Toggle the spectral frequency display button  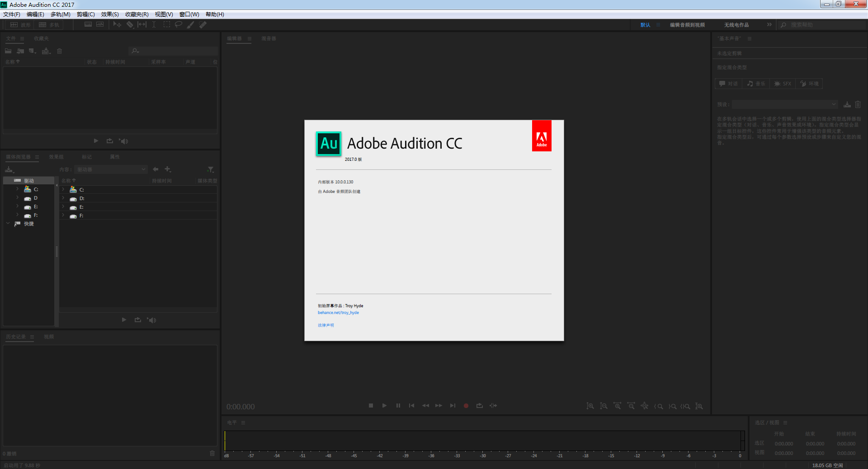point(88,25)
